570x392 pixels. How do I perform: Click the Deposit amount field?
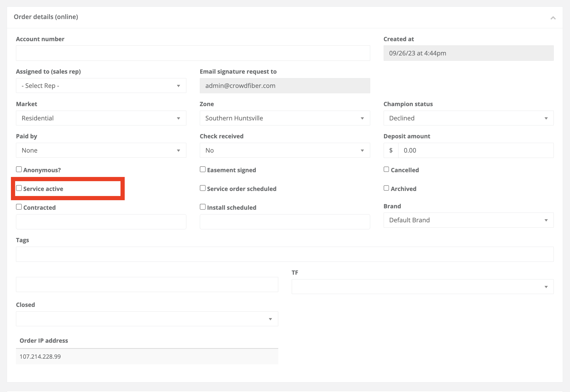(x=476, y=150)
